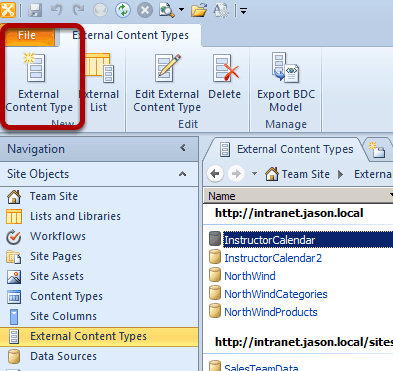
Task: Open NorthWindCategories content type
Action: click(x=276, y=294)
